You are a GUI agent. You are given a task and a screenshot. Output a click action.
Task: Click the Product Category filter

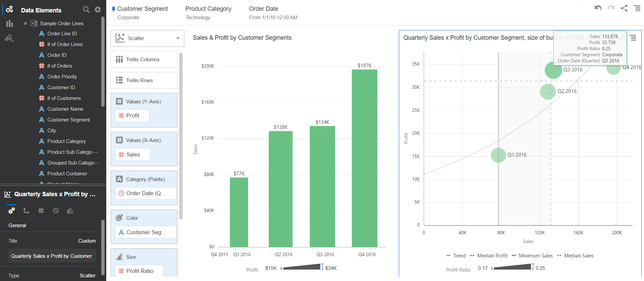[208, 12]
